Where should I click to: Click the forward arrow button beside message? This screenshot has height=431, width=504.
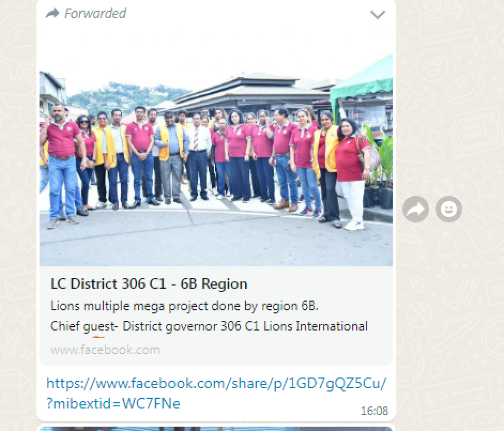(415, 209)
